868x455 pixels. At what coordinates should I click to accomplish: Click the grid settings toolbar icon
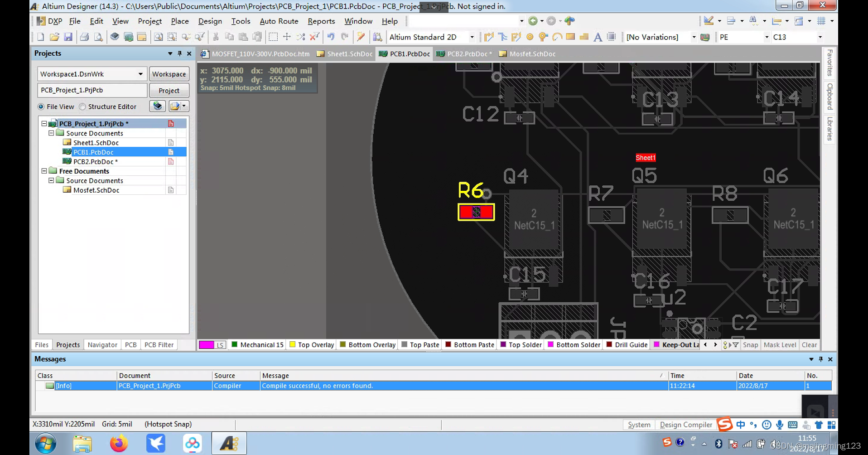821,21
